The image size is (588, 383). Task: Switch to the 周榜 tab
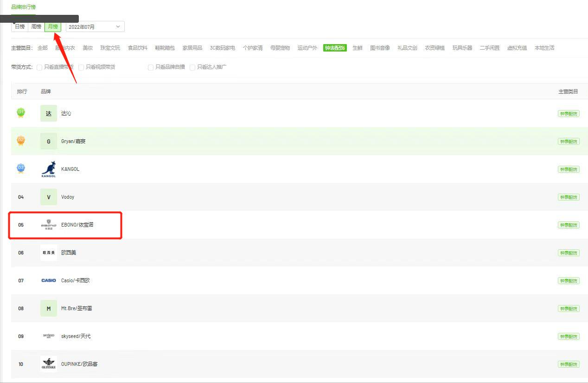click(36, 27)
